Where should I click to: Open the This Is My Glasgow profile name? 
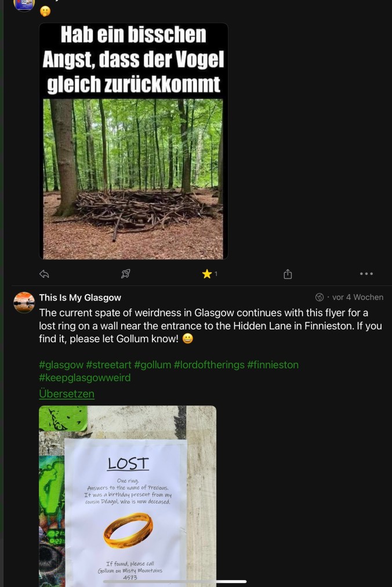pos(80,298)
